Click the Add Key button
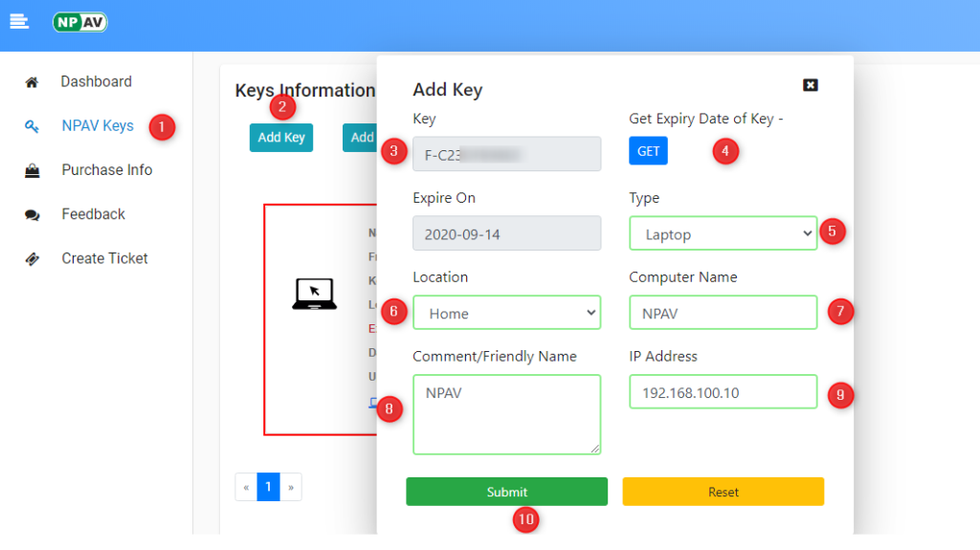 tap(280, 138)
